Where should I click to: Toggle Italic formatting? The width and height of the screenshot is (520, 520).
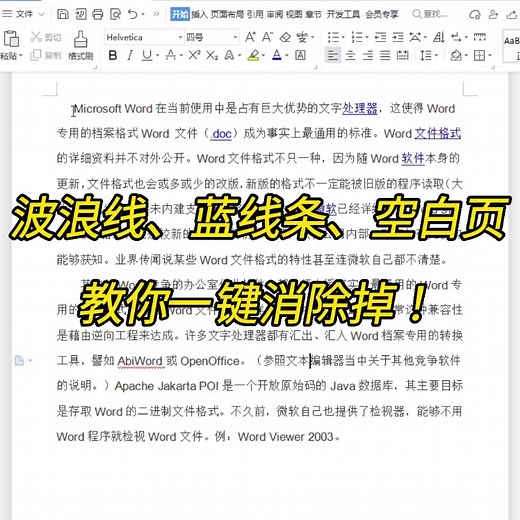(x=130, y=55)
